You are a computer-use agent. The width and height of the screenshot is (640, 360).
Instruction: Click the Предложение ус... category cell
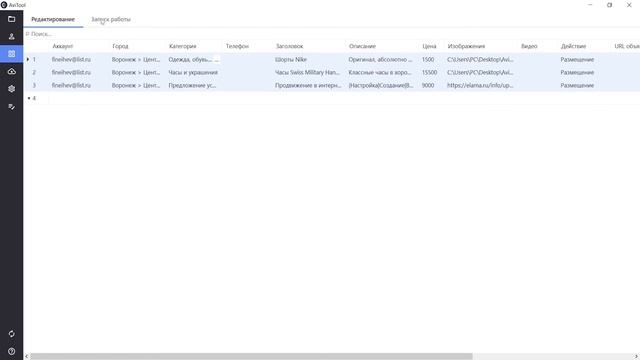(x=192, y=85)
